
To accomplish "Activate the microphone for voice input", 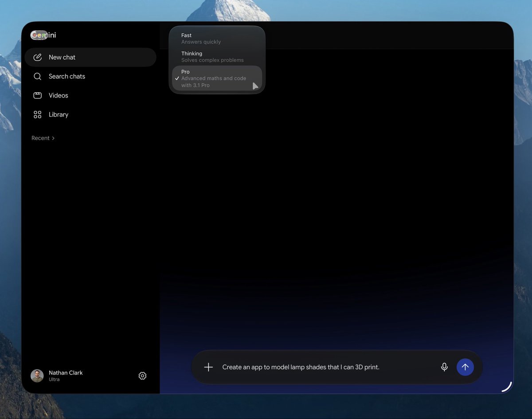I will coord(444,367).
